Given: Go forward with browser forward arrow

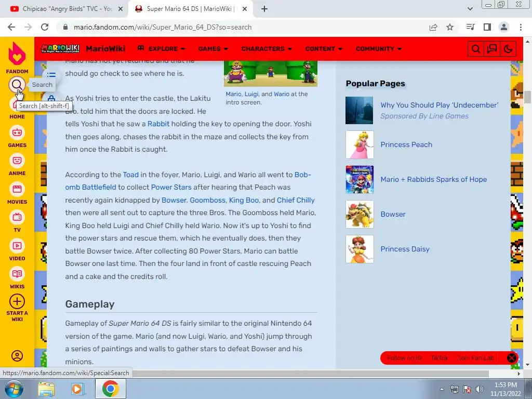Looking at the screenshot, I should tap(28, 27).
